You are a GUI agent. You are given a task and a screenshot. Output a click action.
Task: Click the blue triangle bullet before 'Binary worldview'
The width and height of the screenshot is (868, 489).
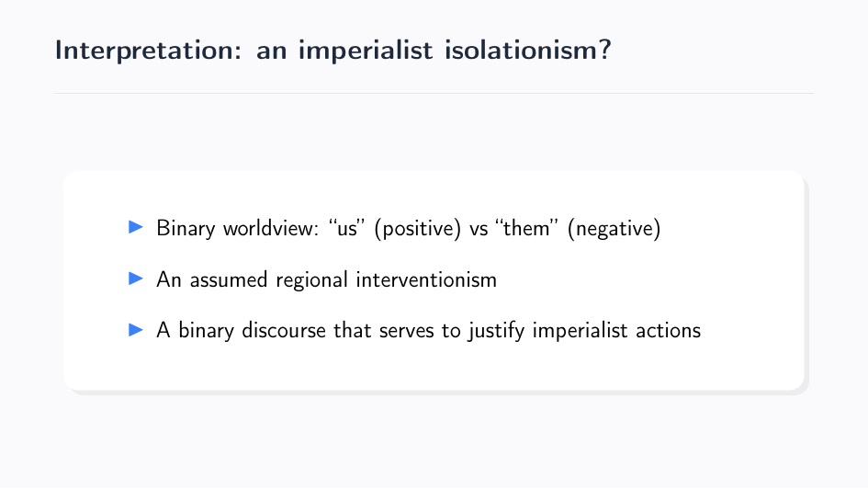(x=136, y=226)
